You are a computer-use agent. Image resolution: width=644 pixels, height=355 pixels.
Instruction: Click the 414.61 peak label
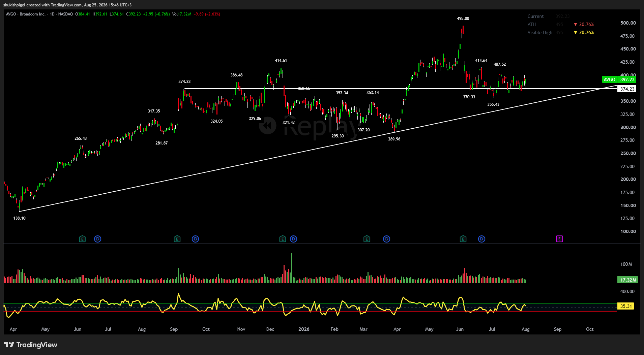[x=281, y=61]
